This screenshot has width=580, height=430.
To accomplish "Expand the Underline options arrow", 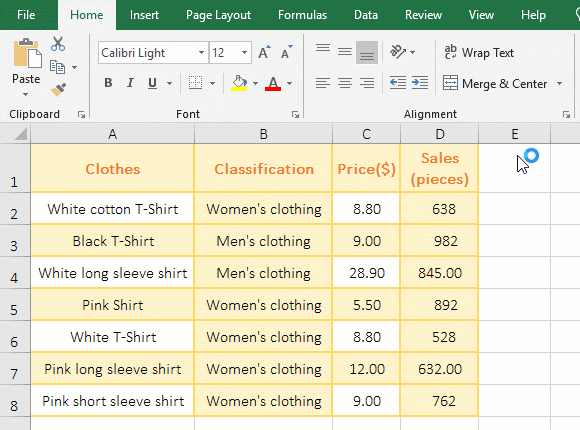I will pos(169,83).
